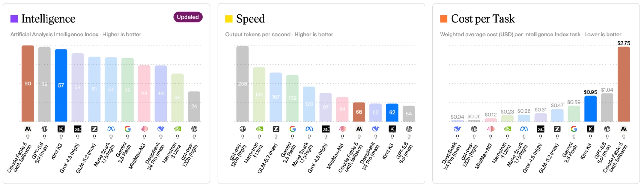
Task: Click the Kimi K3 logo in Intelligence chart
Action: click(61, 129)
